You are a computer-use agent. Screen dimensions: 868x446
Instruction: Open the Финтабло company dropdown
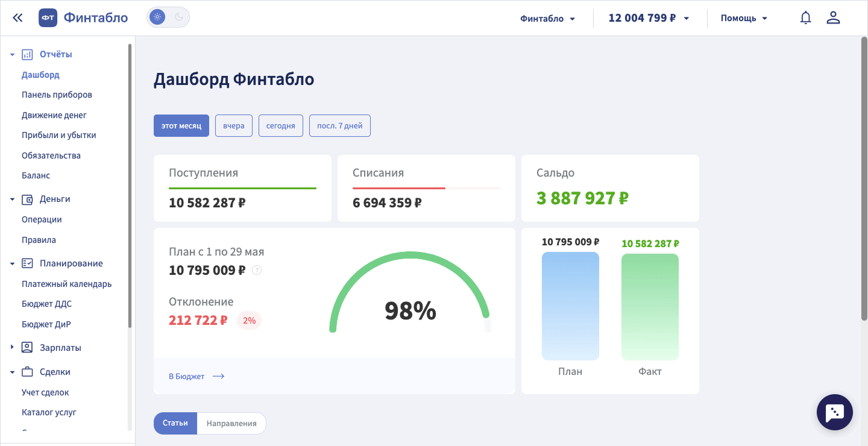[548, 18]
